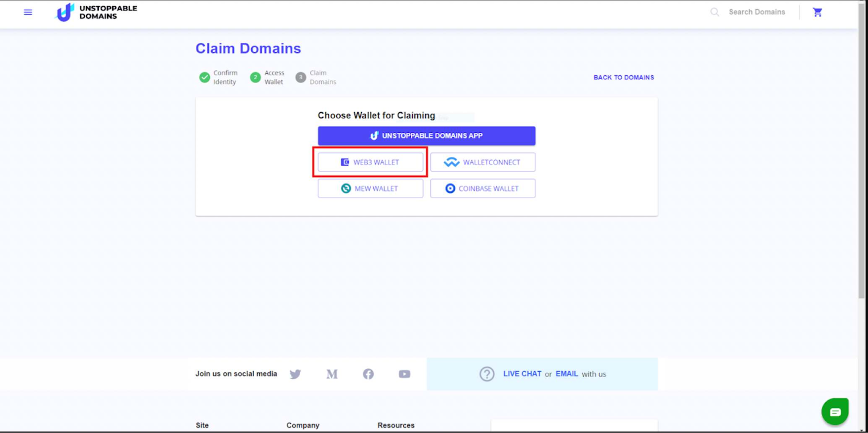Choose the Web3 Wallet option

tap(371, 162)
